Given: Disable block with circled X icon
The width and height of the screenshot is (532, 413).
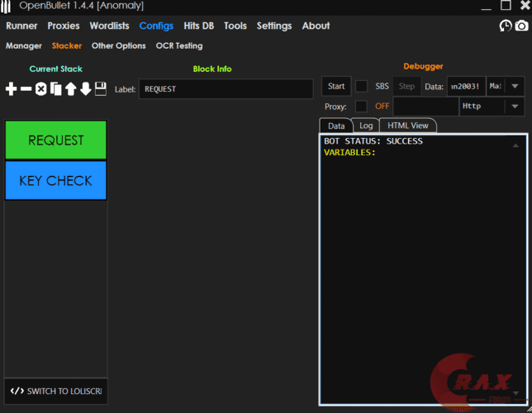Looking at the screenshot, I should [x=40, y=89].
